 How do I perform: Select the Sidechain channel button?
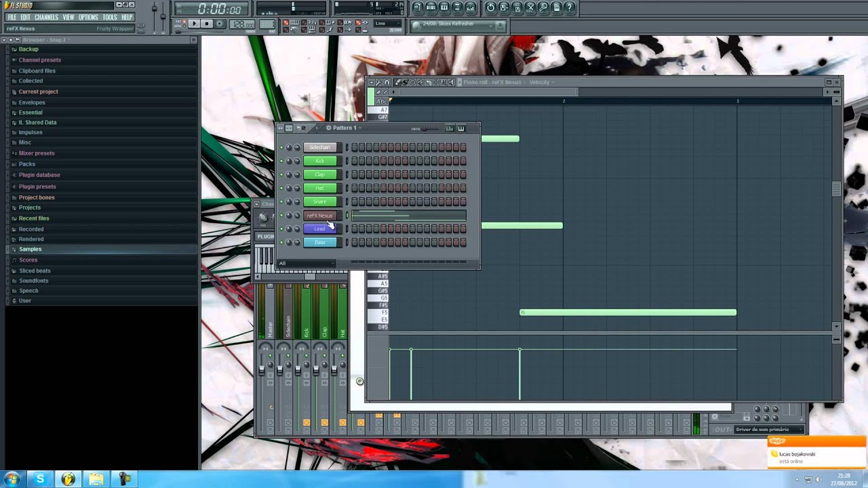(x=319, y=147)
